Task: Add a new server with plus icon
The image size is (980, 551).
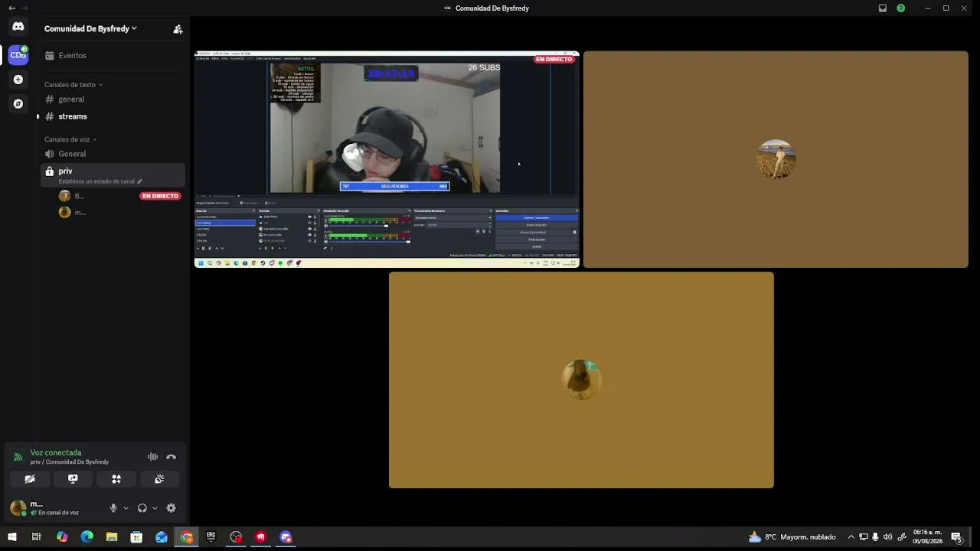Action: [18, 80]
